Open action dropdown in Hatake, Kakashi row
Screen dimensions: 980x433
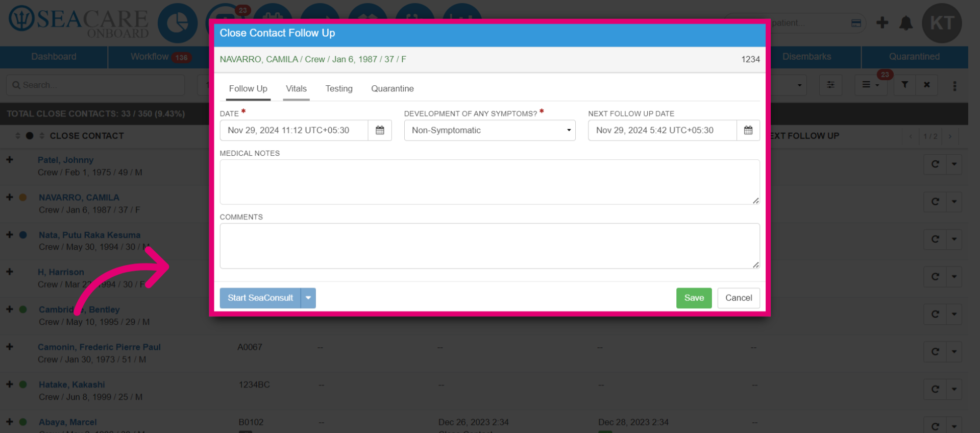pos(954,389)
